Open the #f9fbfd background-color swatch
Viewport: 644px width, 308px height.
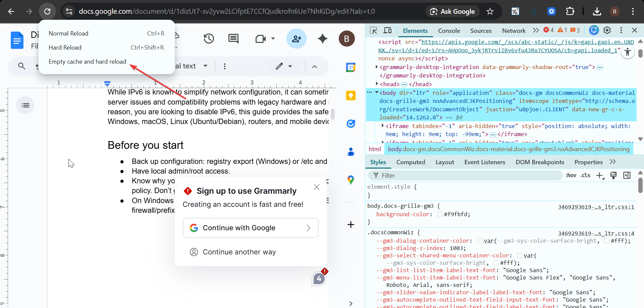click(440, 214)
